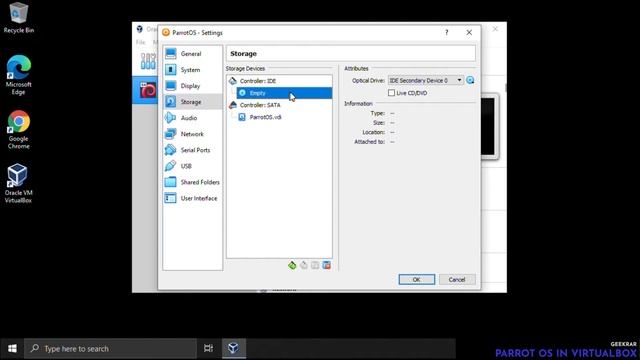Image resolution: width=640 pixels, height=360 pixels.
Task: Open the Shared Folders settings category
Action: [193, 182]
